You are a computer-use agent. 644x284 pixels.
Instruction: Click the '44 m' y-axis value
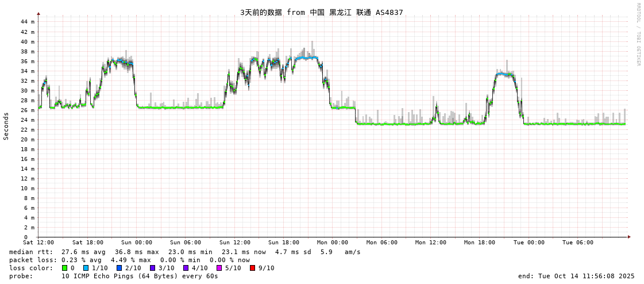[28, 22]
